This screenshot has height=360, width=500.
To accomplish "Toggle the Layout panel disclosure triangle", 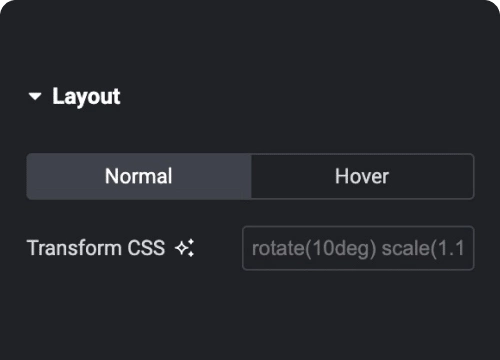I will 35,97.
